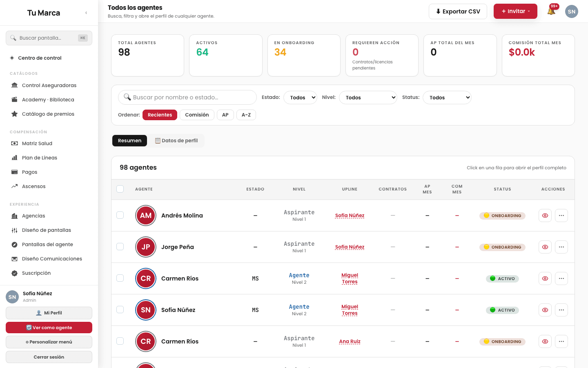The height and width of the screenshot is (368, 588).
Task: Focus the search by nombre o estado field
Action: point(187,97)
